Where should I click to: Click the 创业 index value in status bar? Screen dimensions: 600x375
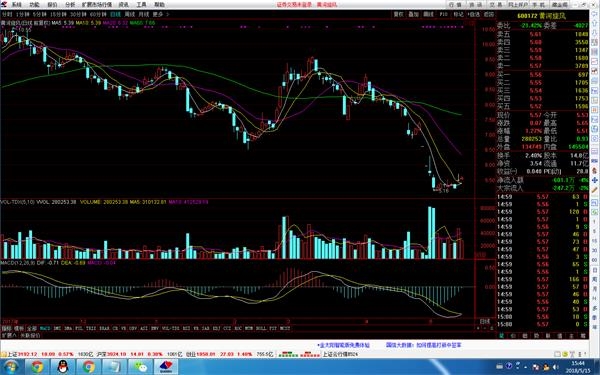point(206,354)
